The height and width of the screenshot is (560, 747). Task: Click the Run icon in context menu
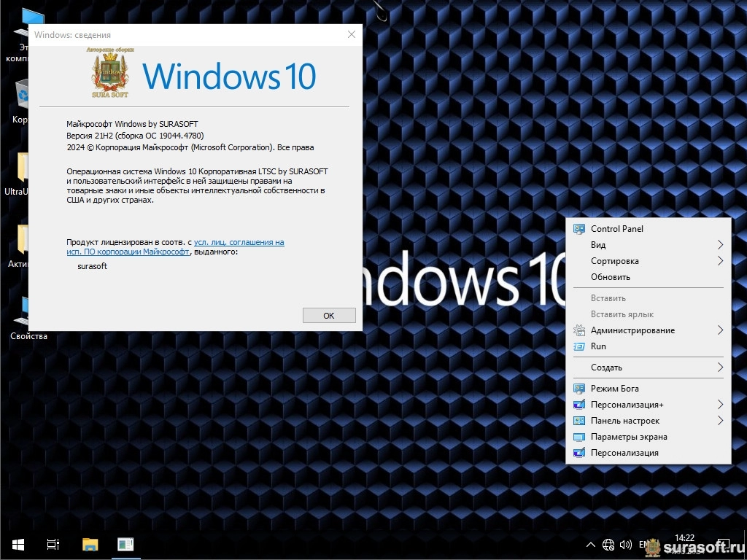tap(579, 346)
